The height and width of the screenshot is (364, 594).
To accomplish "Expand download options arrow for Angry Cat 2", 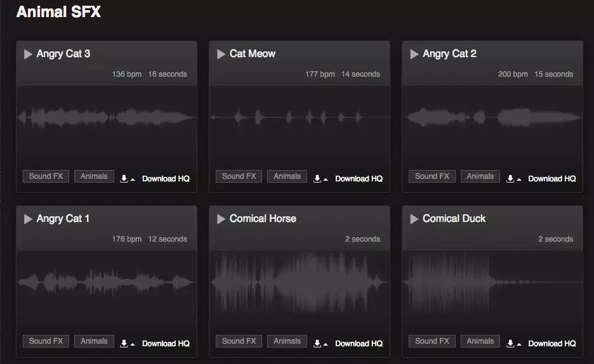I will pos(519,179).
